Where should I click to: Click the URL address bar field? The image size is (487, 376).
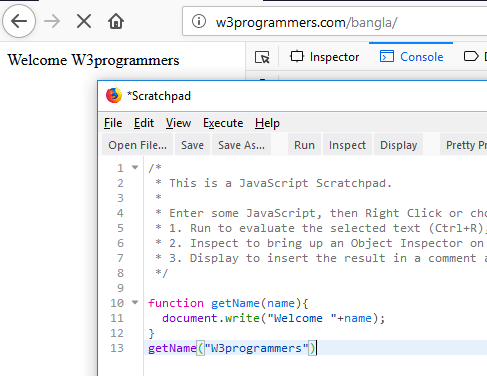click(335, 22)
